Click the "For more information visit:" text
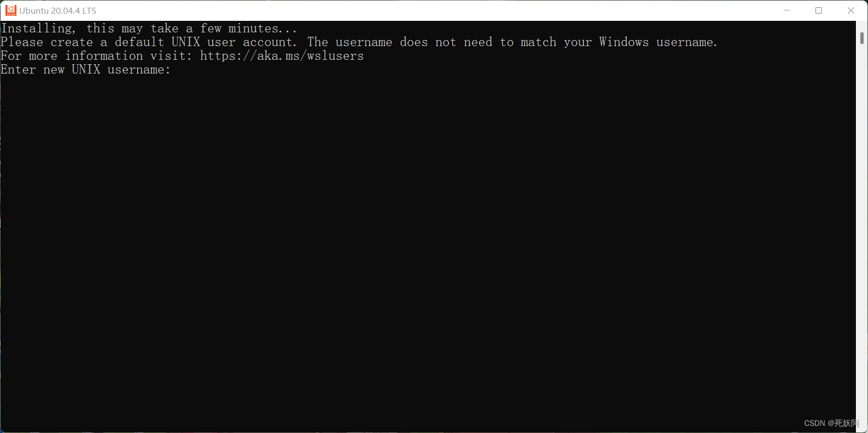The image size is (868, 433). point(97,56)
